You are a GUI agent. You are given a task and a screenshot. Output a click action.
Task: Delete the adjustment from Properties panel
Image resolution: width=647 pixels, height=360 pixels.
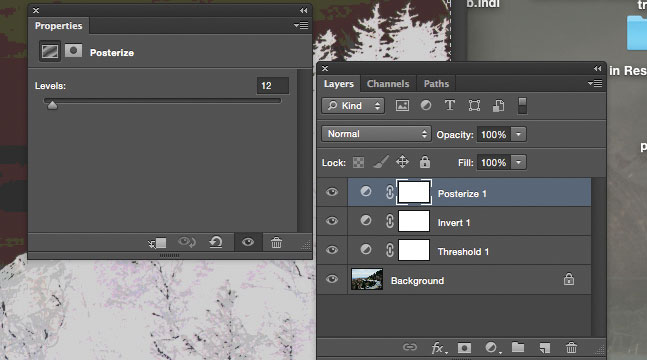tap(276, 242)
